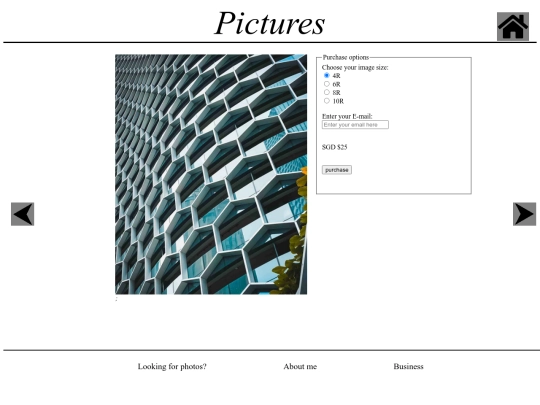
Task: Focus the email input field
Action: point(355,125)
